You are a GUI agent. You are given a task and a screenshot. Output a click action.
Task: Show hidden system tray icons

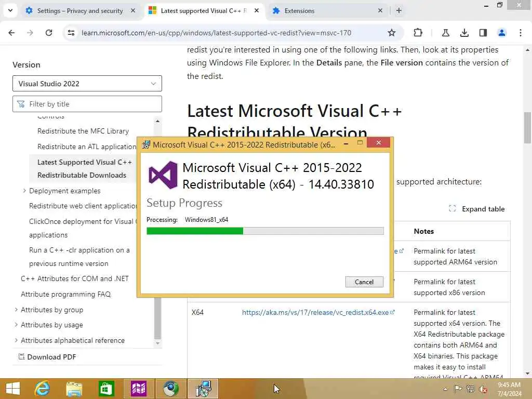pos(445,389)
